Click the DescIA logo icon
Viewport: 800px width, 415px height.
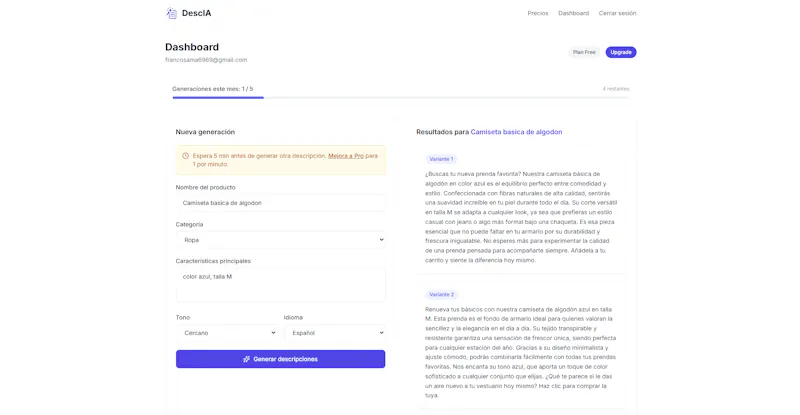point(171,13)
